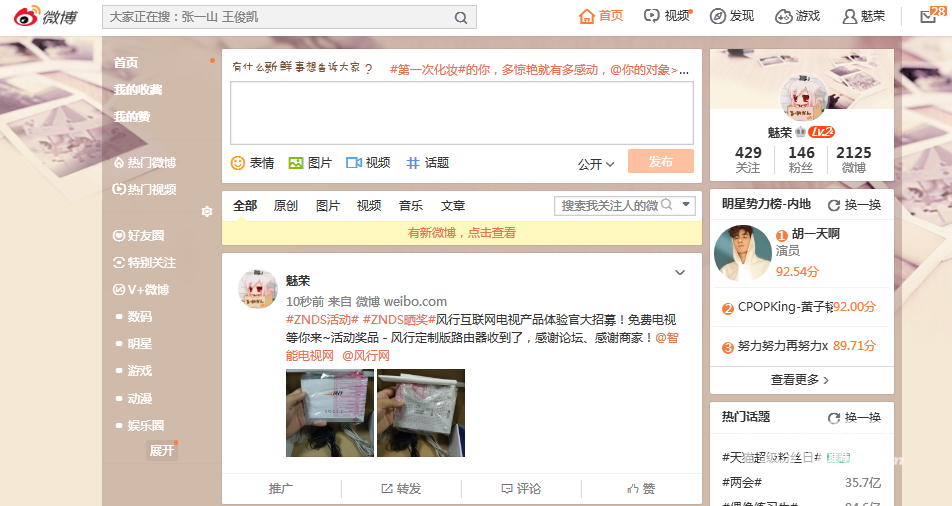Image resolution: width=952 pixels, height=506 pixels.
Task: Switch to 视频 feed tab
Action: click(369, 205)
